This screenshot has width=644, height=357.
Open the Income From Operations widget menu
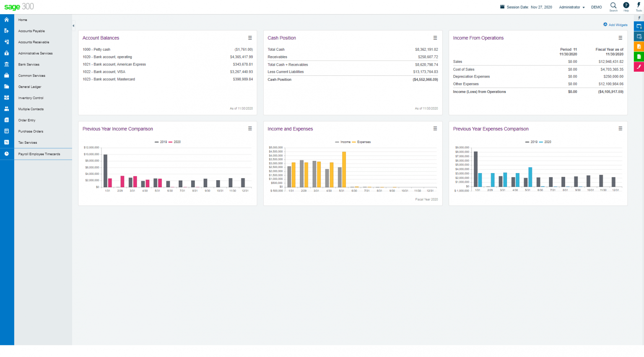(x=621, y=37)
